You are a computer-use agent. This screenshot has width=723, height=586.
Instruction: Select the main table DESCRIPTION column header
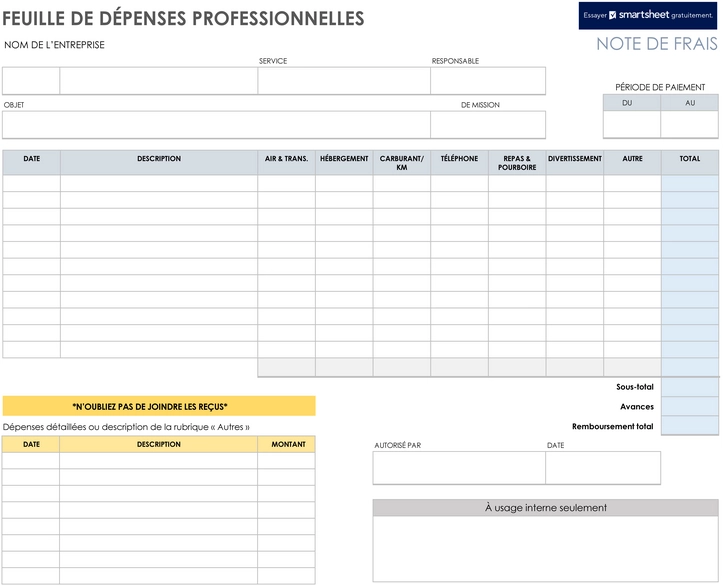click(159, 163)
